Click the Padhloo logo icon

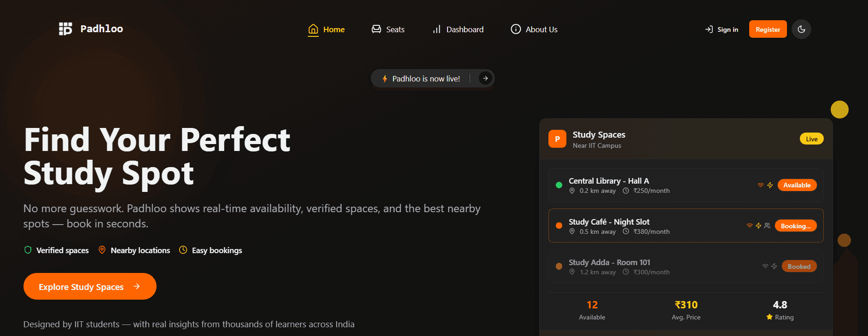(66, 29)
